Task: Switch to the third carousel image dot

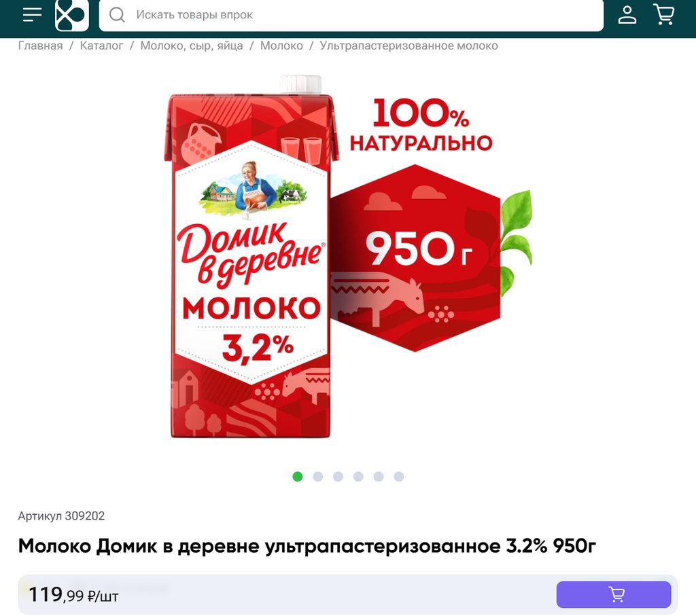Action: 338,476
